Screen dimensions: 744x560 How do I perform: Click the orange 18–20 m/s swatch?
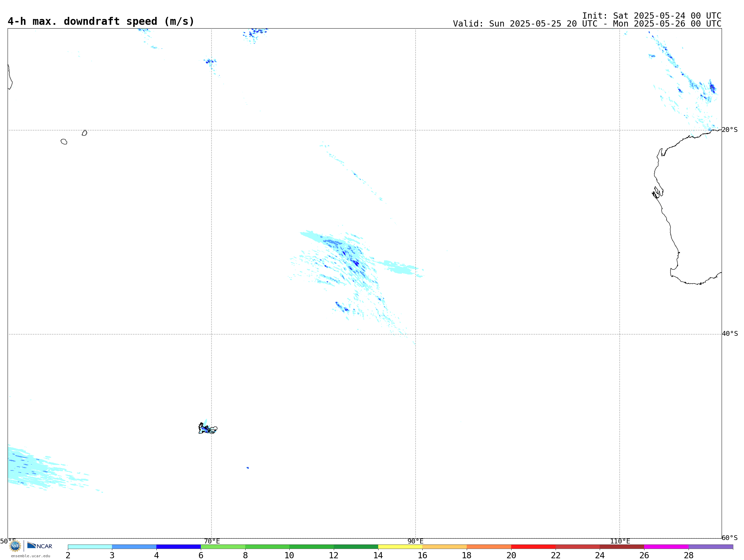[x=489, y=547]
